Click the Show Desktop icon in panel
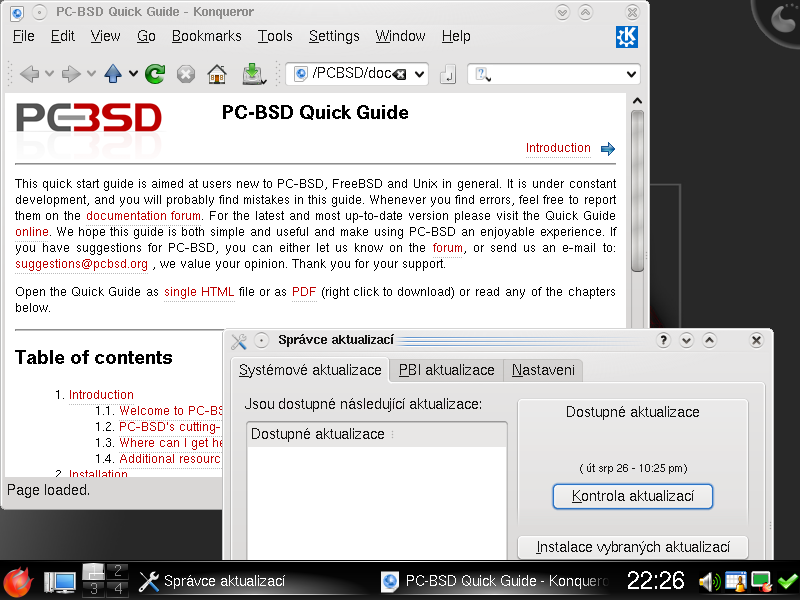The height and width of the screenshot is (600, 800). 60,583
